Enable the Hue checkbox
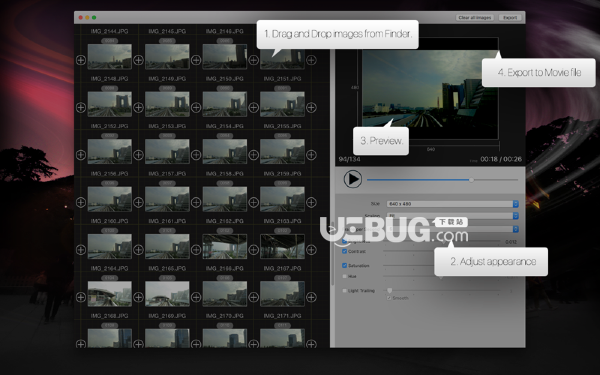 point(344,276)
